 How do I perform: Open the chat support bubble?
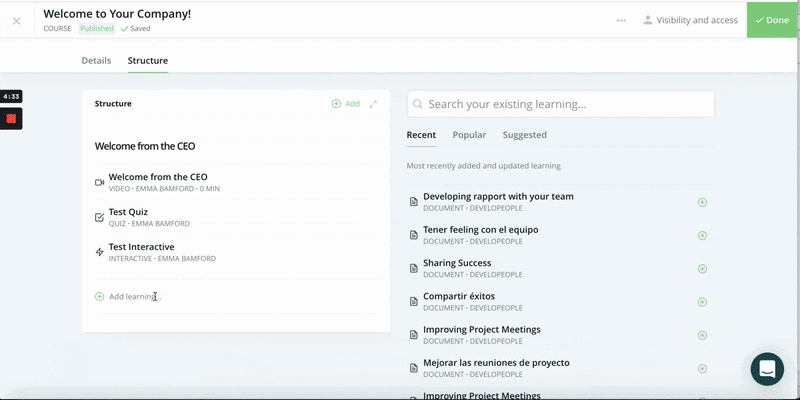[x=767, y=369]
